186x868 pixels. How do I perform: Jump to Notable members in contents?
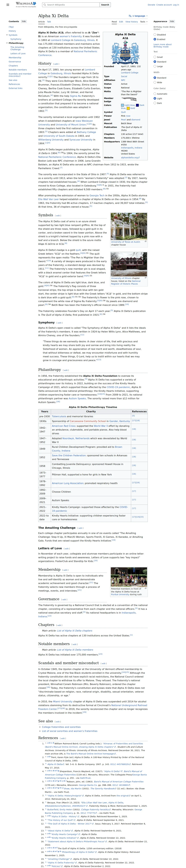click(x=18, y=70)
